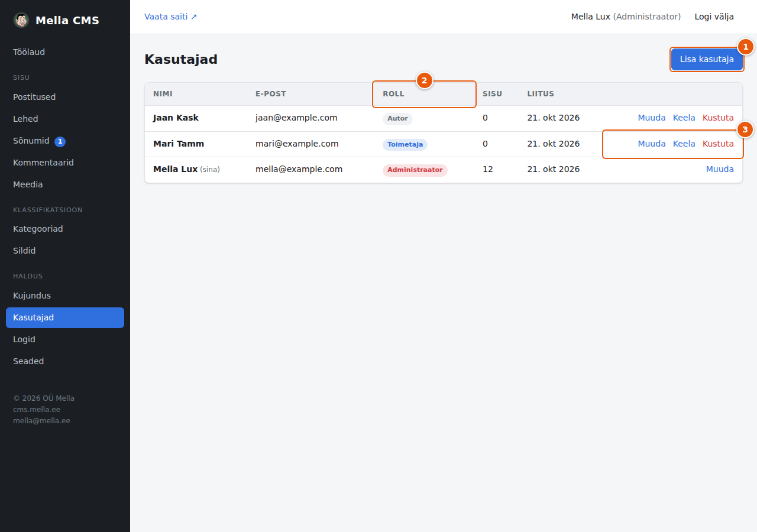The width and height of the screenshot is (757, 532).
Task: Click mella@mella.ee in the sidebar footer
Action: pyautogui.click(x=41, y=421)
